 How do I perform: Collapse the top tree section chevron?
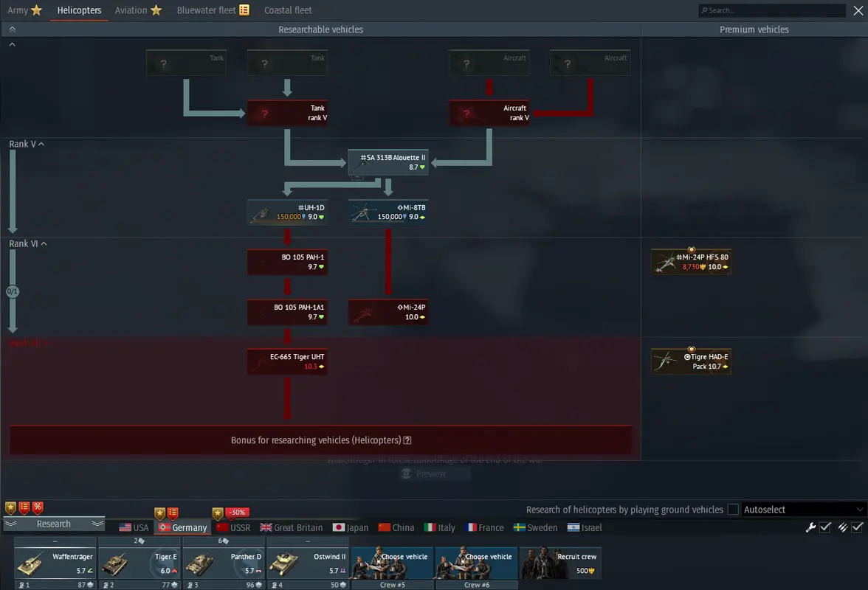click(x=12, y=44)
